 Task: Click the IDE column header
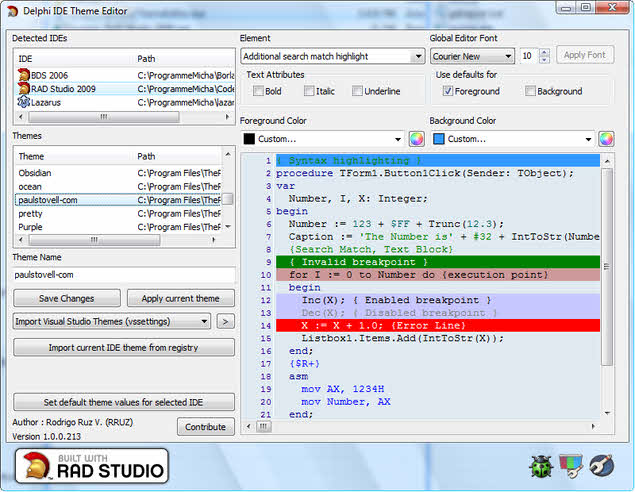pos(75,59)
